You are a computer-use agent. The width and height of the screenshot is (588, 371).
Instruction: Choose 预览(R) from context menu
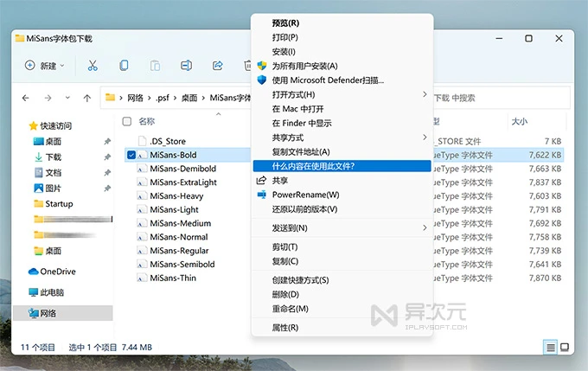pyautogui.click(x=342, y=22)
